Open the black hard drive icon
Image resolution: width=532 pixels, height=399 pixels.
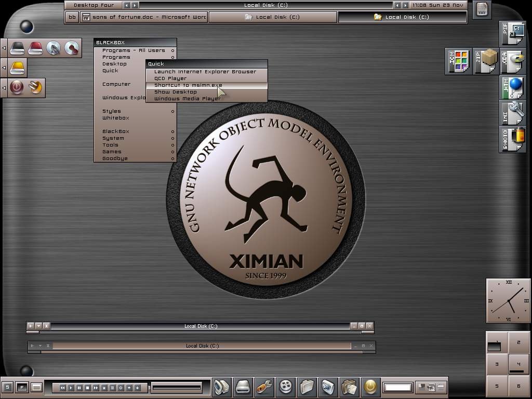[x=17, y=48]
